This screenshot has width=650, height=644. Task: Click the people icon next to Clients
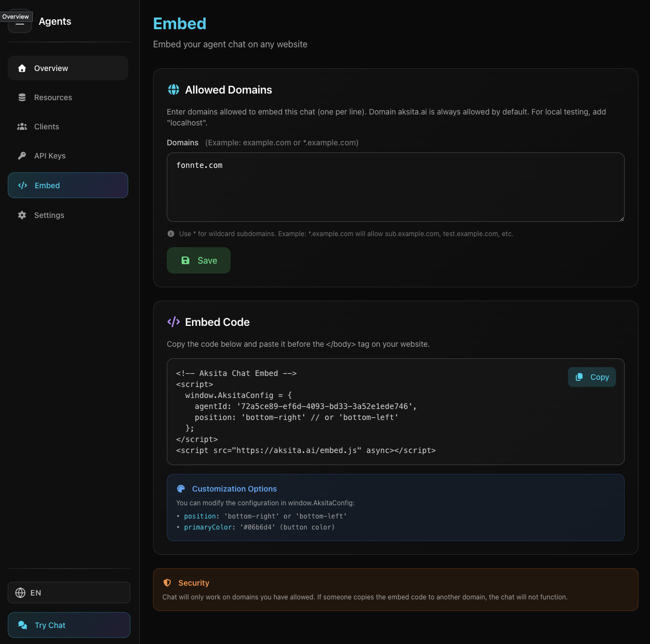pyautogui.click(x=22, y=127)
